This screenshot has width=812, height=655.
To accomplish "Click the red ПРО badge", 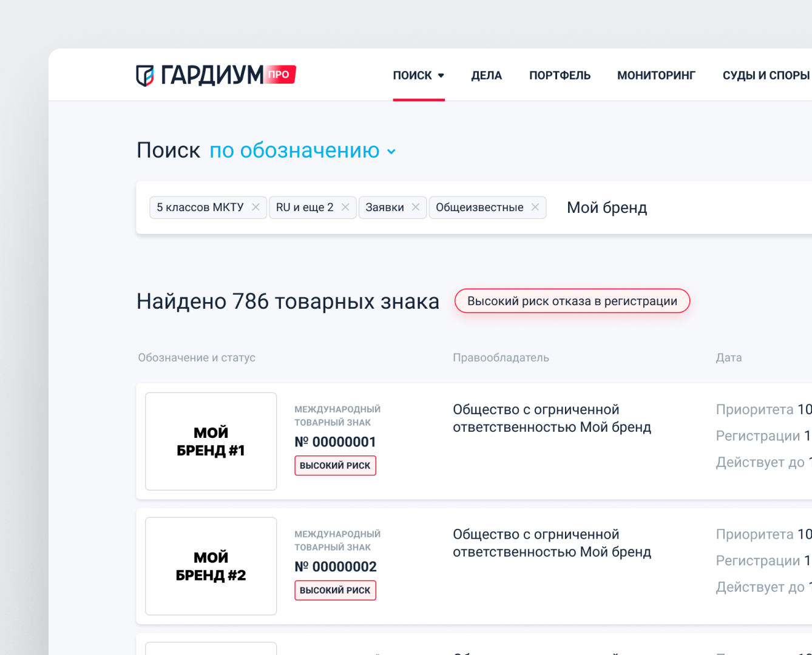I will coord(279,74).
